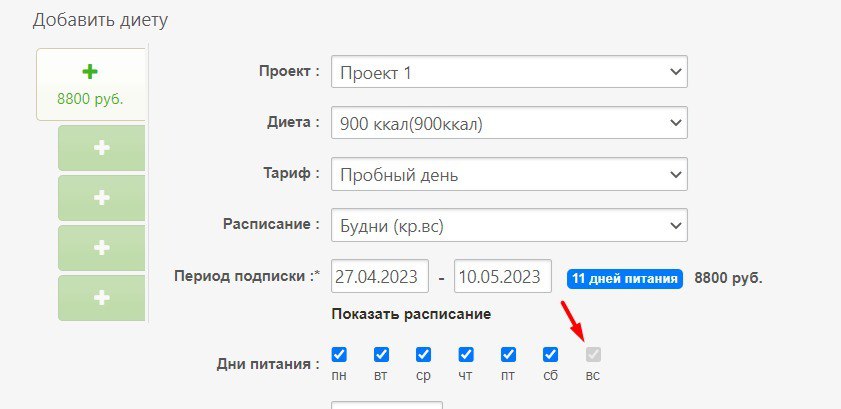The width and height of the screenshot is (841, 409).
Task: Uncheck the ср meal day checkbox
Action: [x=423, y=355]
